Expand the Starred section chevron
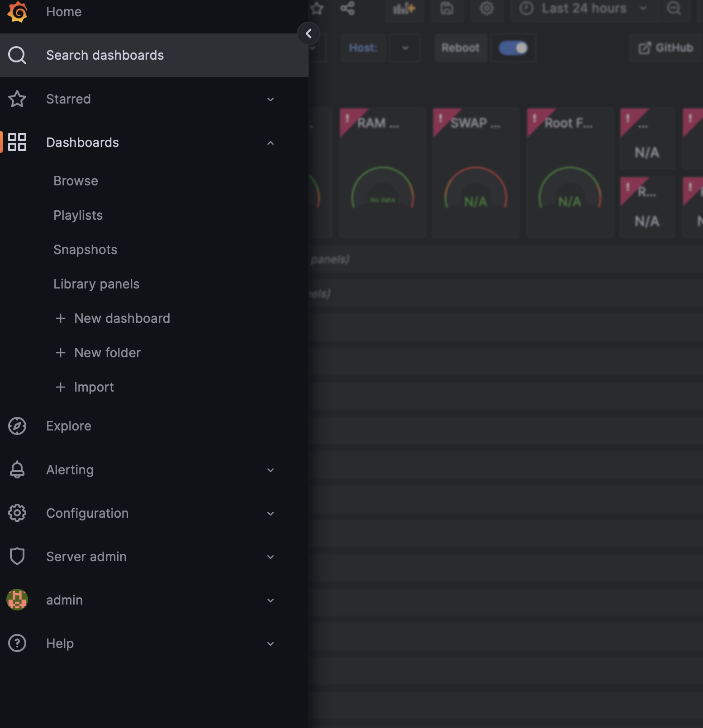703x728 pixels. pos(271,99)
